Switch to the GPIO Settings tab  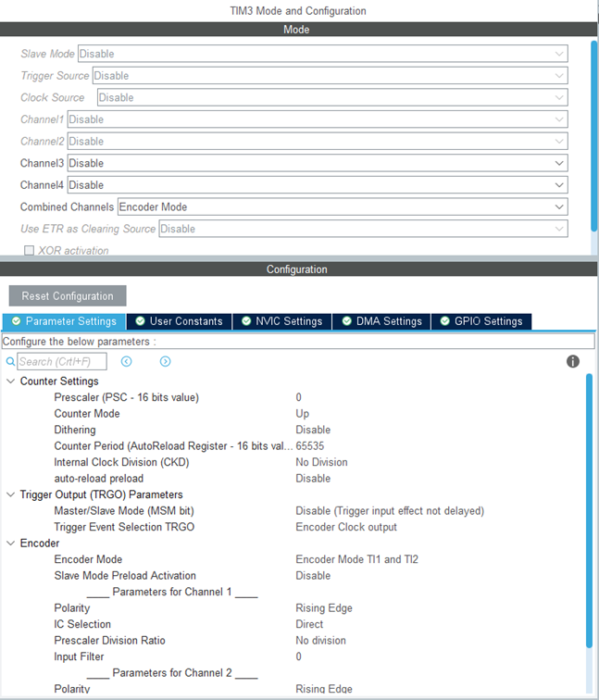point(481,321)
